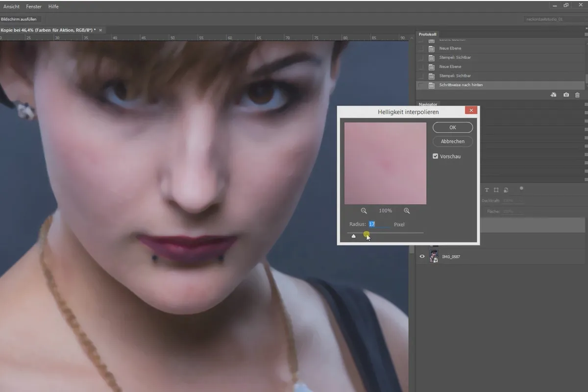
Task: Select the IMG_0587 layer name
Action: (451, 257)
